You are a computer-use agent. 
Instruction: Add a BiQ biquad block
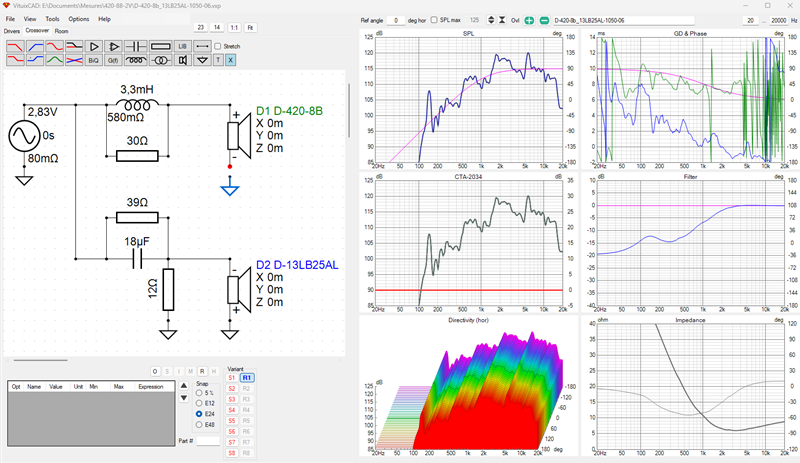94,60
